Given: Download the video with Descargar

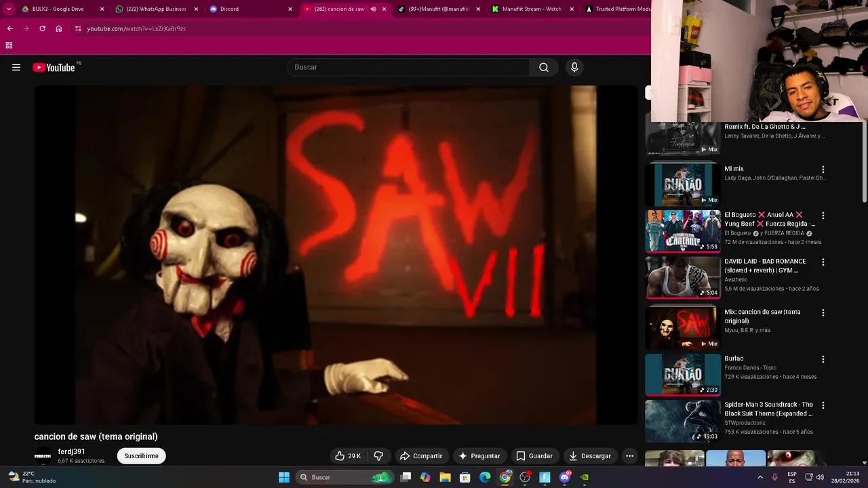Looking at the screenshot, I should (590, 456).
